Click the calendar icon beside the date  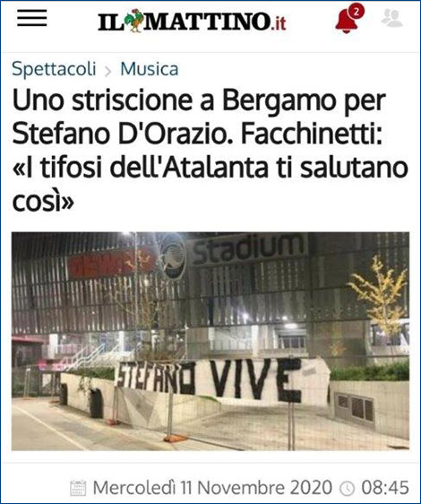tap(78, 488)
